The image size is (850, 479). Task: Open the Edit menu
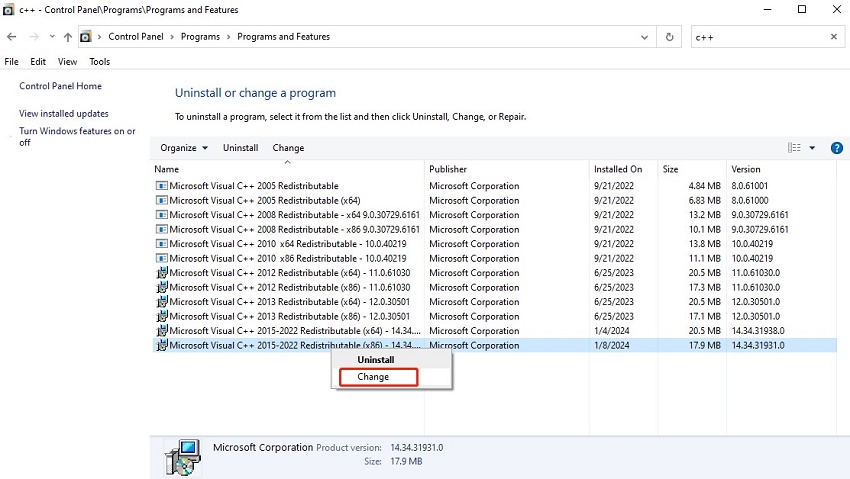point(38,62)
